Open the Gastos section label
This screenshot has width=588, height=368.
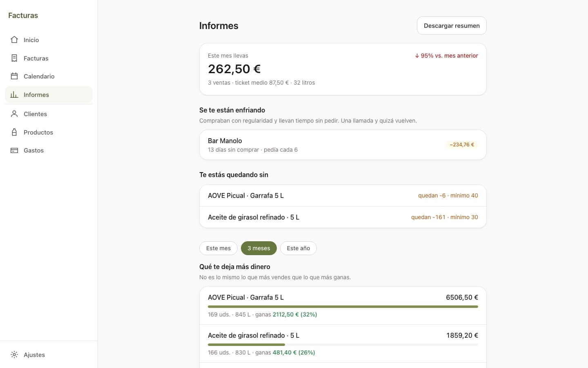coord(33,150)
